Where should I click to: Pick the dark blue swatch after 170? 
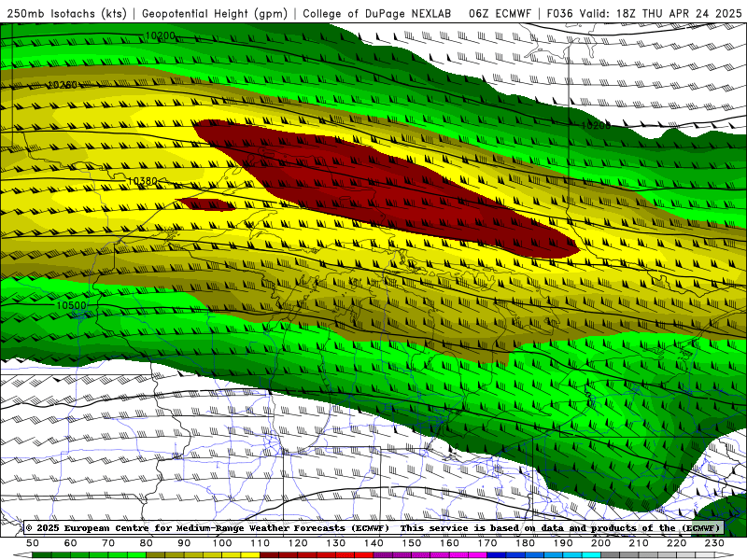497,555
